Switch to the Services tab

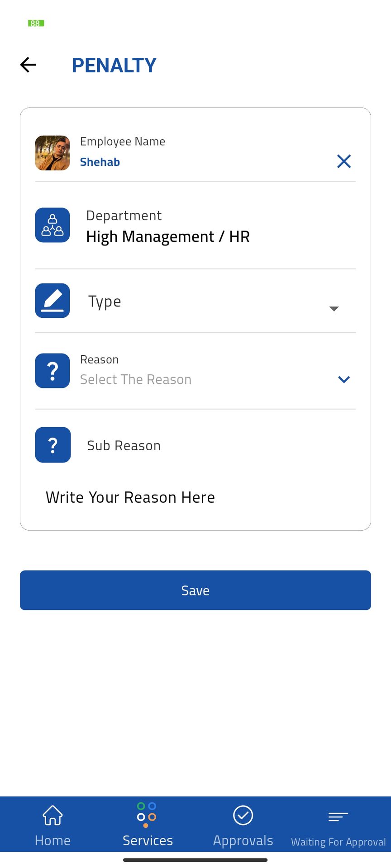pos(148,825)
